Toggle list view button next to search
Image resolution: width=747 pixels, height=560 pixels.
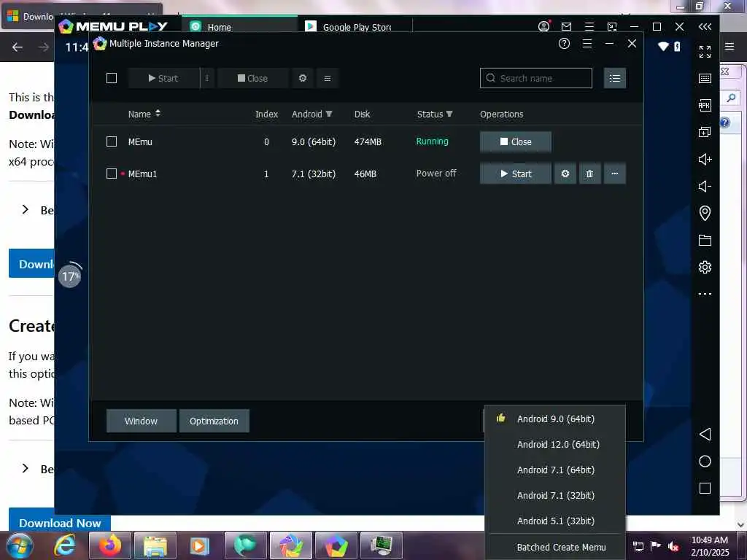[614, 78]
